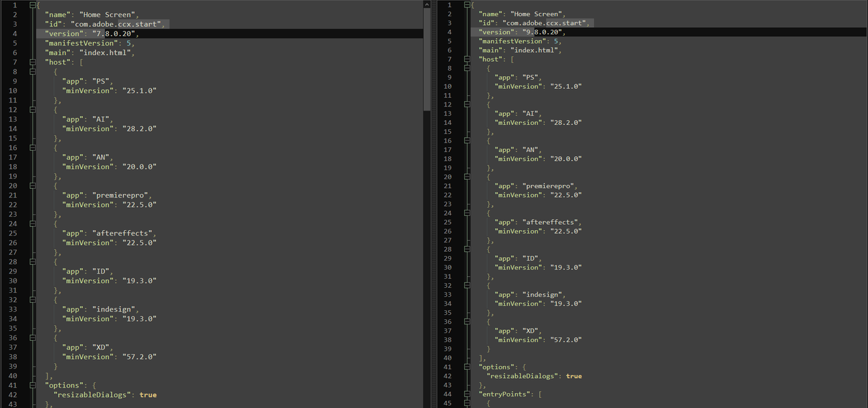Image resolution: width=868 pixels, height=408 pixels.
Task: Click "57.2.0" minVersion in right pane
Action: (565, 340)
